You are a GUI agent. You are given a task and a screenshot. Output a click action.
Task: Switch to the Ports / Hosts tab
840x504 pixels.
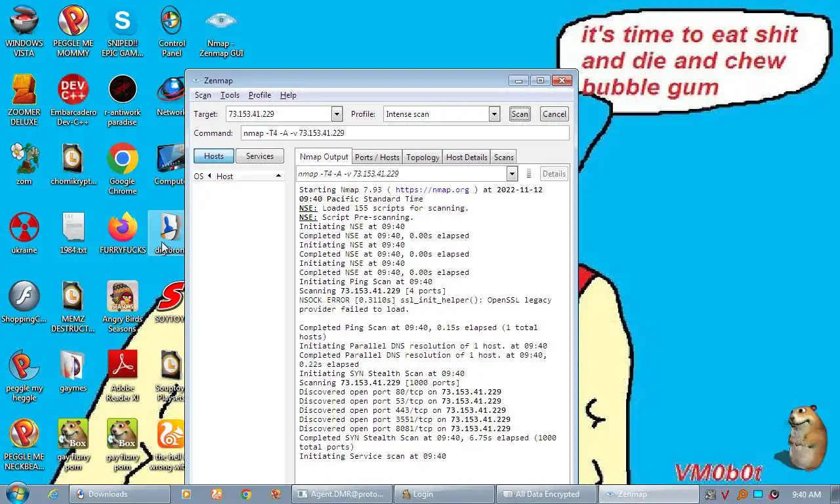pyautogui.click(x=377, y=157)
